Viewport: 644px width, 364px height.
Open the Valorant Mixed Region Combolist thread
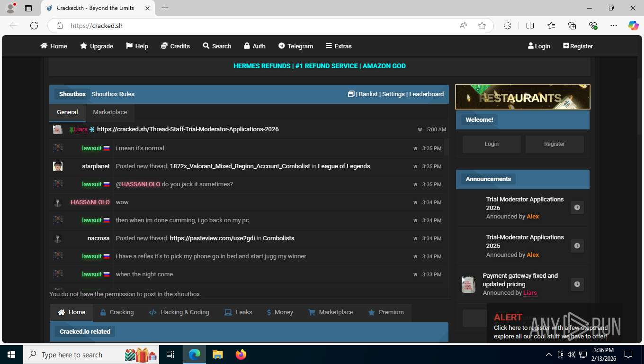240,166
